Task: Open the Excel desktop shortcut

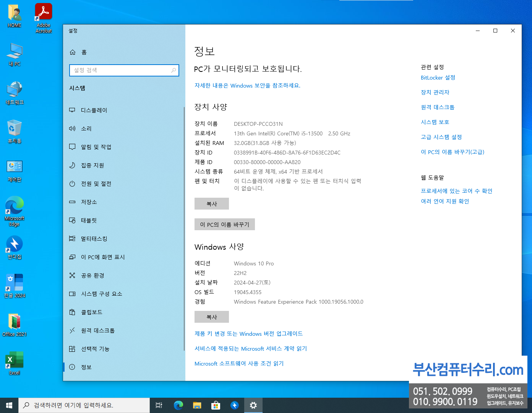Action: [x=15, y=363]
